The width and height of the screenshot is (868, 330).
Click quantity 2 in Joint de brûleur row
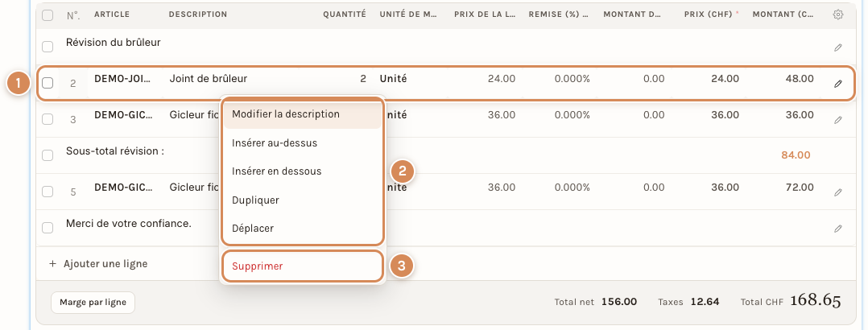[x=363, y=79]
